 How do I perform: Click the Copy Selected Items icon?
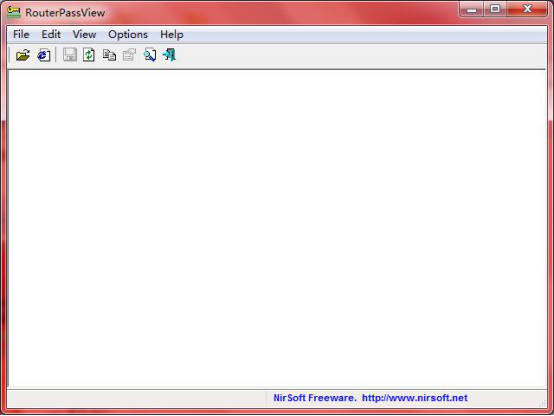point(109,55)
